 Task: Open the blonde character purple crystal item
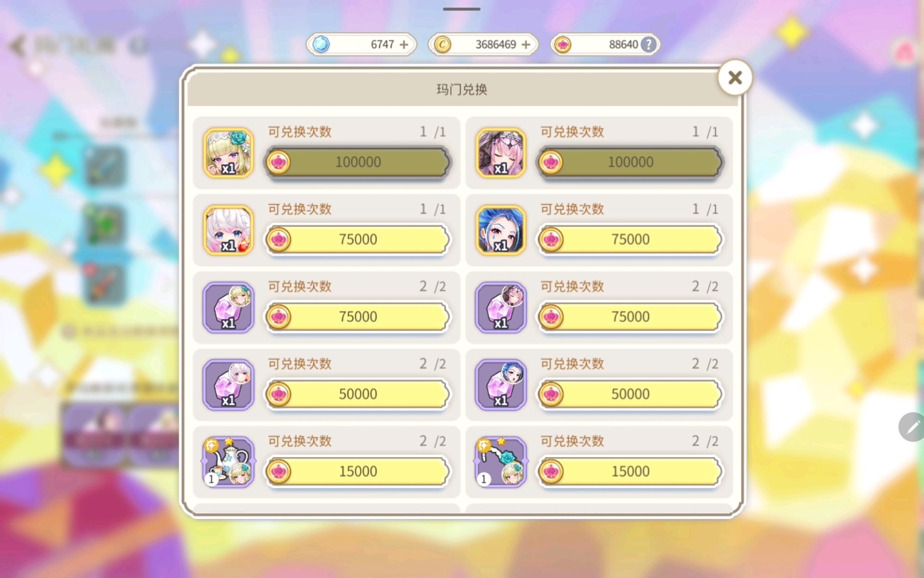coord(228,307)
